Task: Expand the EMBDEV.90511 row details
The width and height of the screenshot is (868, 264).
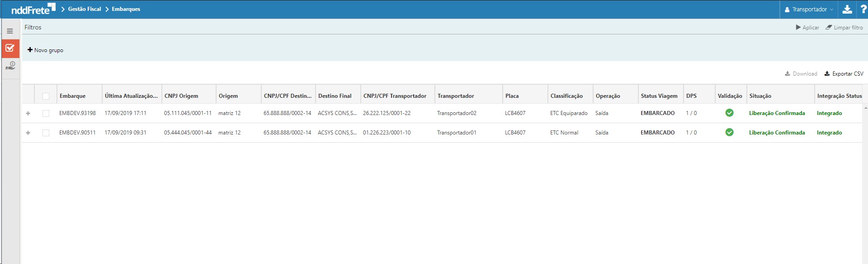Action: [28, 133]
